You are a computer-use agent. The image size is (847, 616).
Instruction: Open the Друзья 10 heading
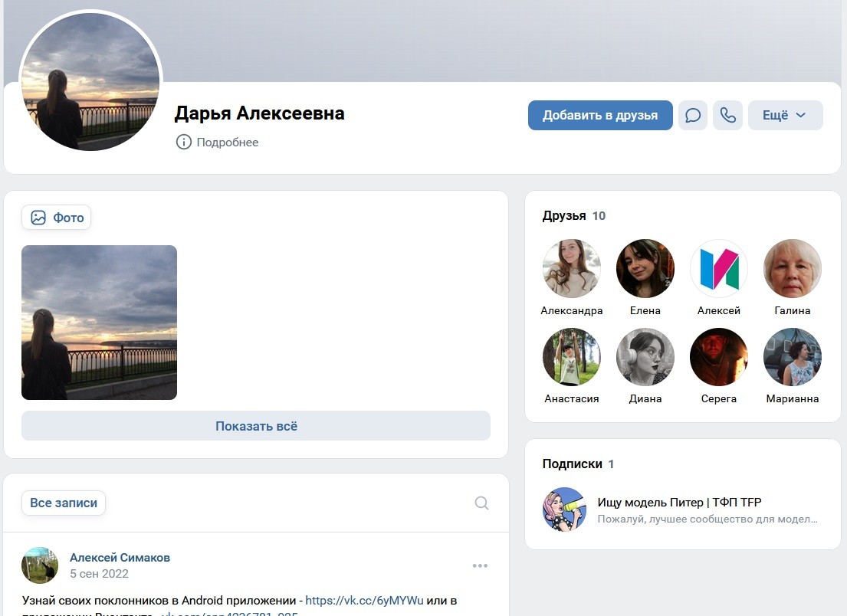(573, 216)
